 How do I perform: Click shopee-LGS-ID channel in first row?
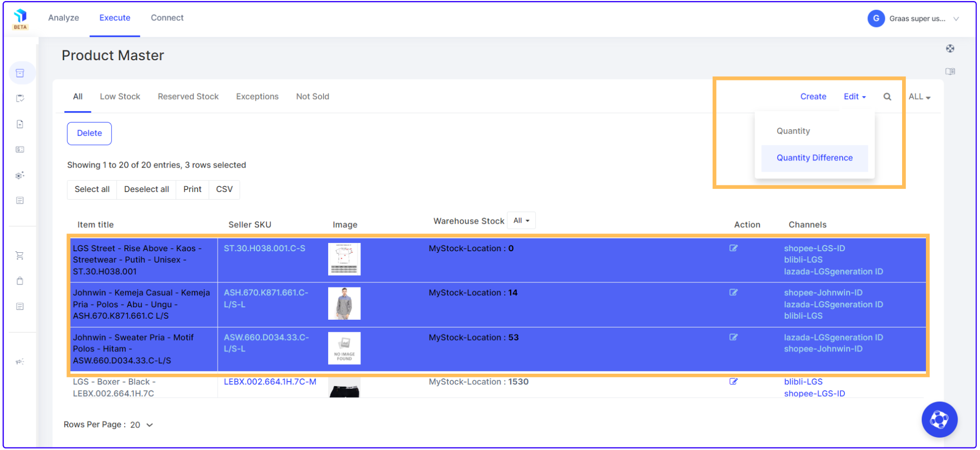(814, 248)
